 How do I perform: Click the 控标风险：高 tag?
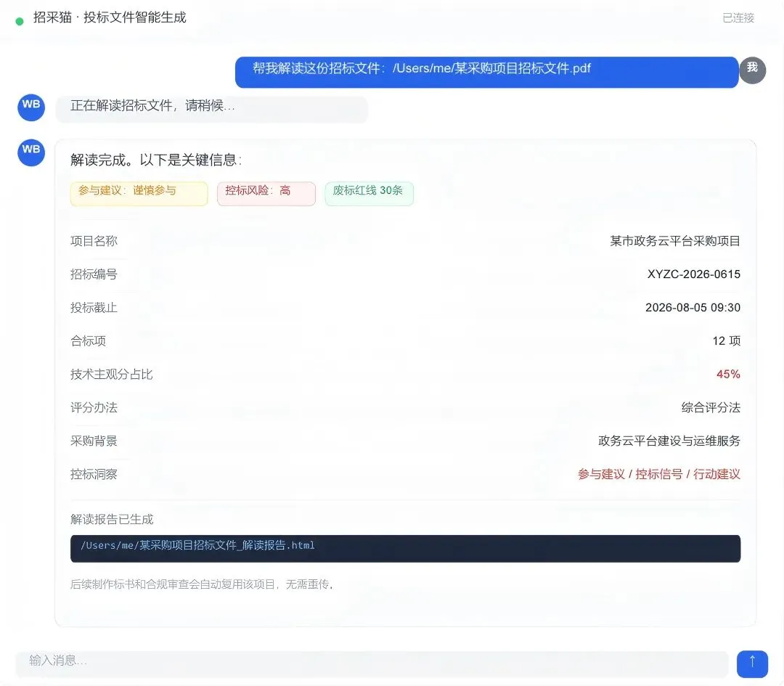[266, 194]
